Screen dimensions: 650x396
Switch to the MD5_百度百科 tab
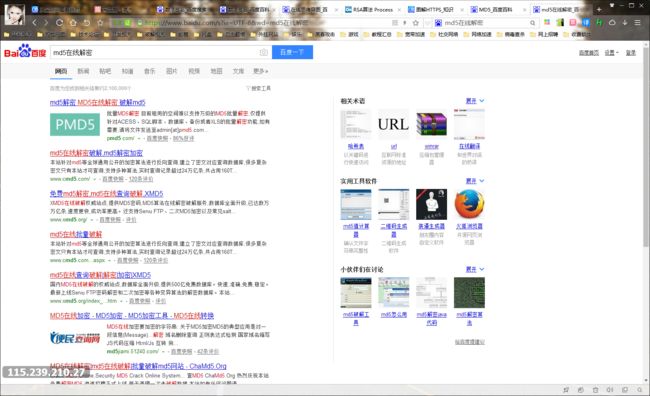497,10
